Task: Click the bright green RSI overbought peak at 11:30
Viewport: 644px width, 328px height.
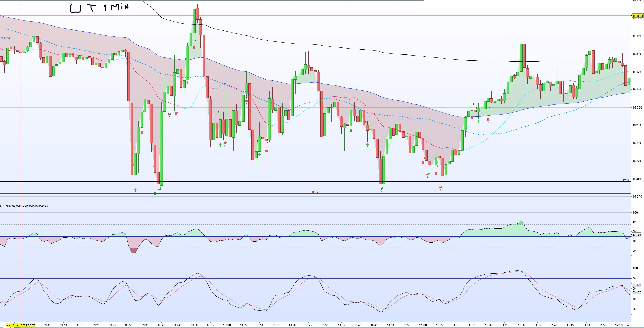Action: (521, 222)
